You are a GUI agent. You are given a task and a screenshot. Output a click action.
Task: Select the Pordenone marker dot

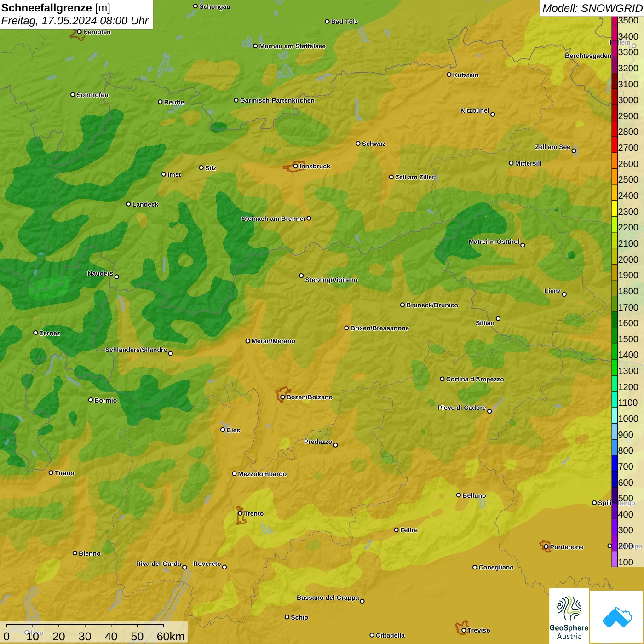(x=546, y=547)
